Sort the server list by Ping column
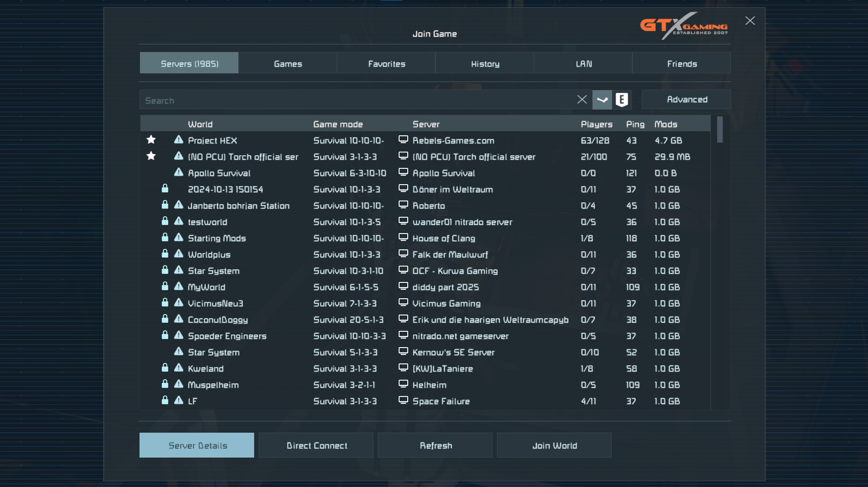Image resolution: width=868 pixels, height=487 pixels. pyautogui.click(x=635, y=124)
